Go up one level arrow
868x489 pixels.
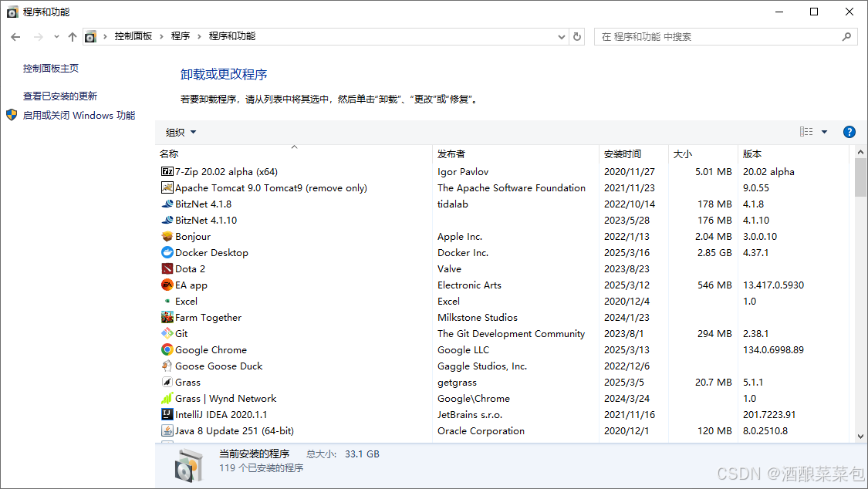click(x=73, y=37)
